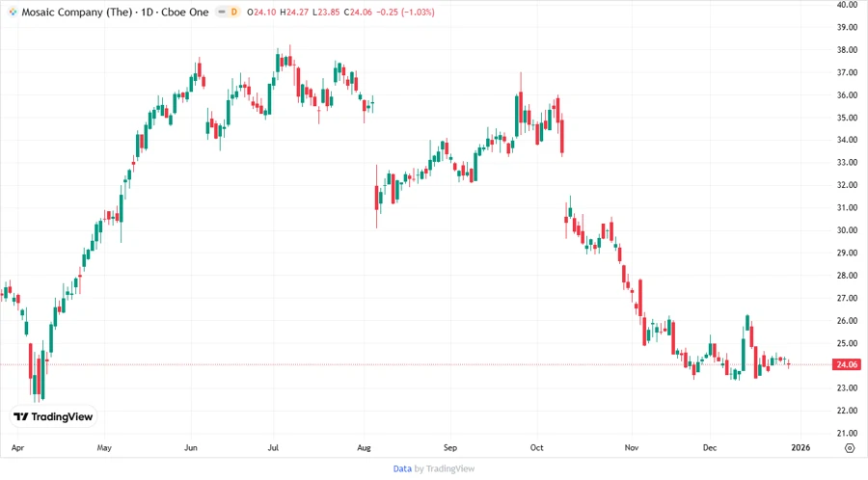Click the 32.00 price axis label
Viewport: 868px width, 480px height.
point(847,185)
